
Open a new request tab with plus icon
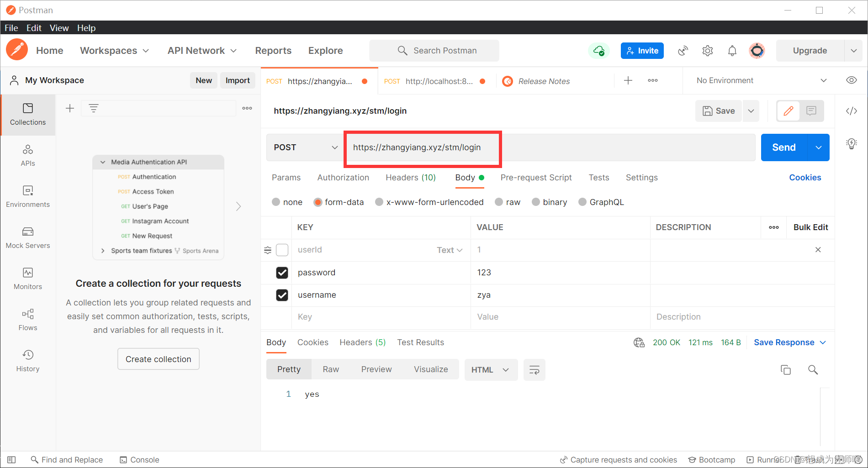(628, 81)
